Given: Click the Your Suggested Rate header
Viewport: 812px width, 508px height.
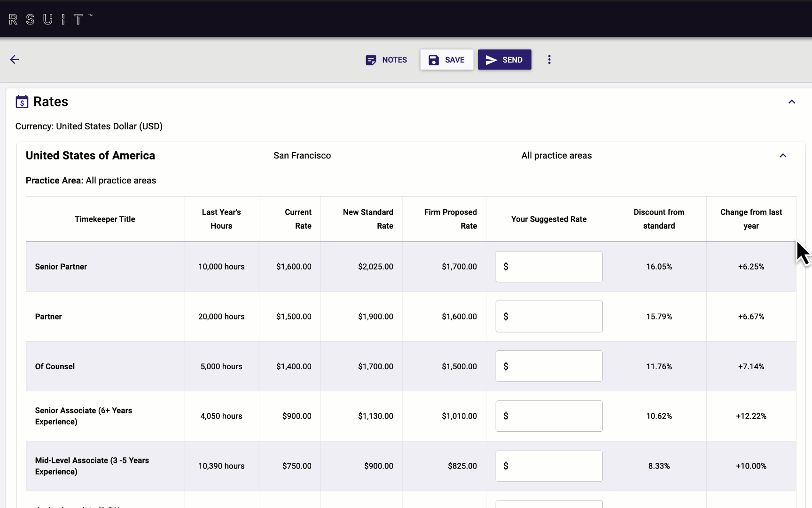Looking at the screenshot, I should [549, 219].
